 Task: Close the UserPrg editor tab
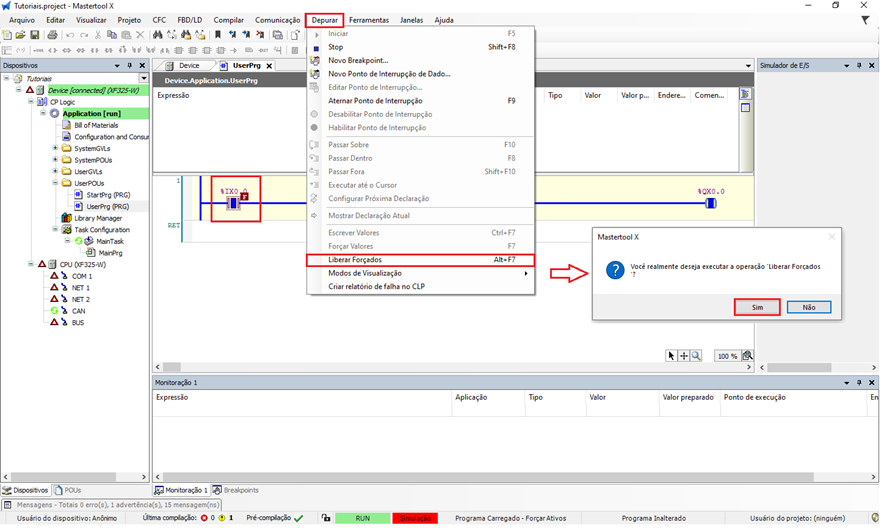click(269, 66)
